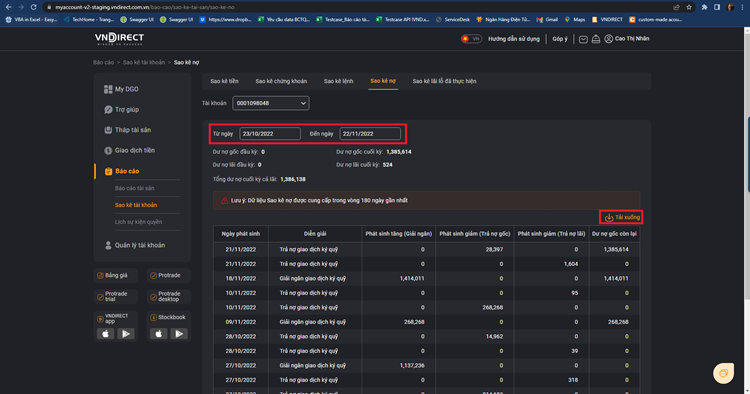Click Apple store icon under Stockbook
This screenshot has height=394, width=750.
pyautogui.click(x=159, y=334)
